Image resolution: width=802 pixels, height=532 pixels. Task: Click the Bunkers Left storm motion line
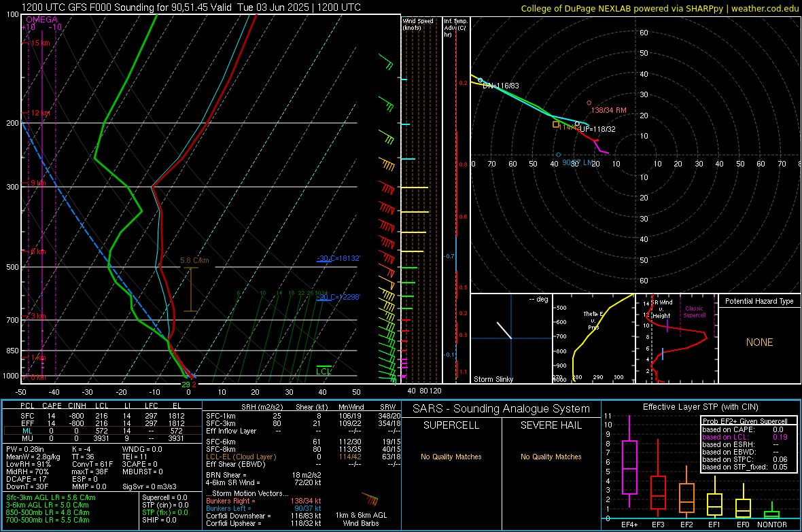[264, 508]
